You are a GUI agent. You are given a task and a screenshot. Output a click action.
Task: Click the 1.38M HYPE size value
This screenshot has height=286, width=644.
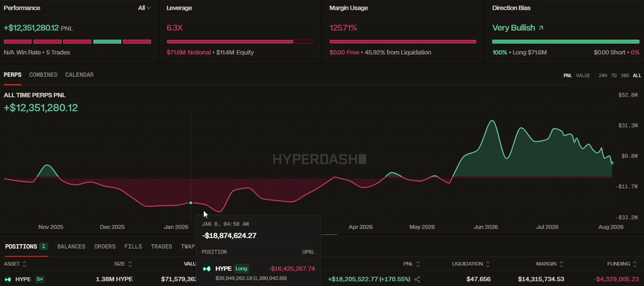114,280
